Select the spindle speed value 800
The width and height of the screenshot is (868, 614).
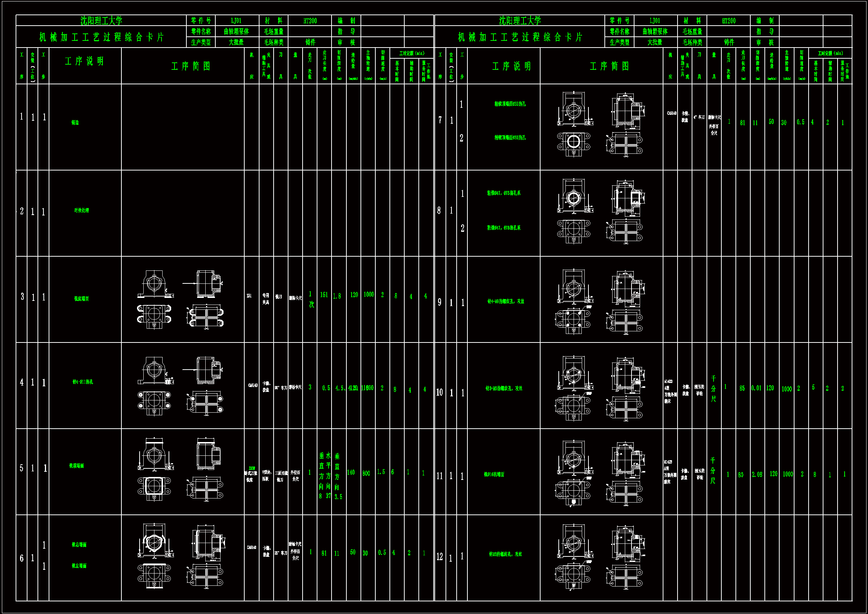[366, 473]
